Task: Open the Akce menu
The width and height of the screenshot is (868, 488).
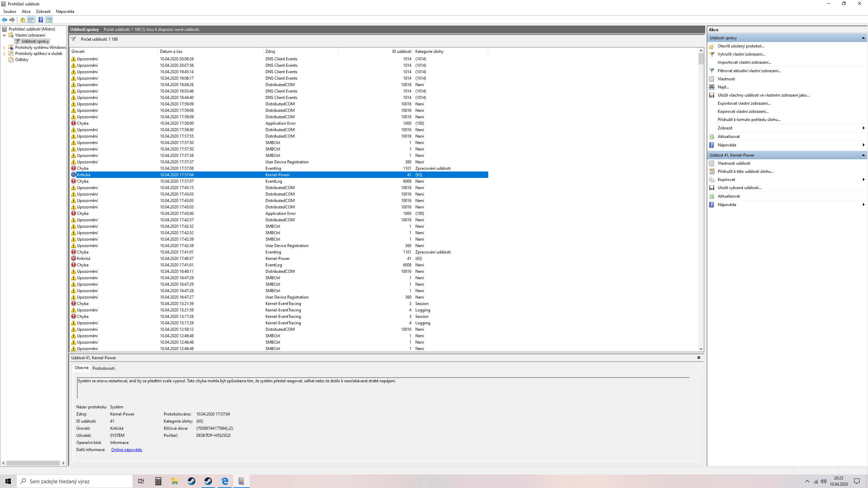Action: [26, 12]
